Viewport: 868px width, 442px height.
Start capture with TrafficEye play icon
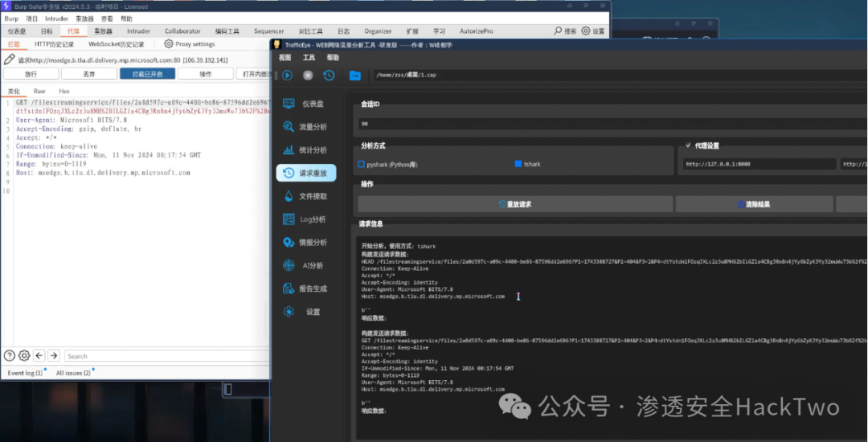click(287, 76)
